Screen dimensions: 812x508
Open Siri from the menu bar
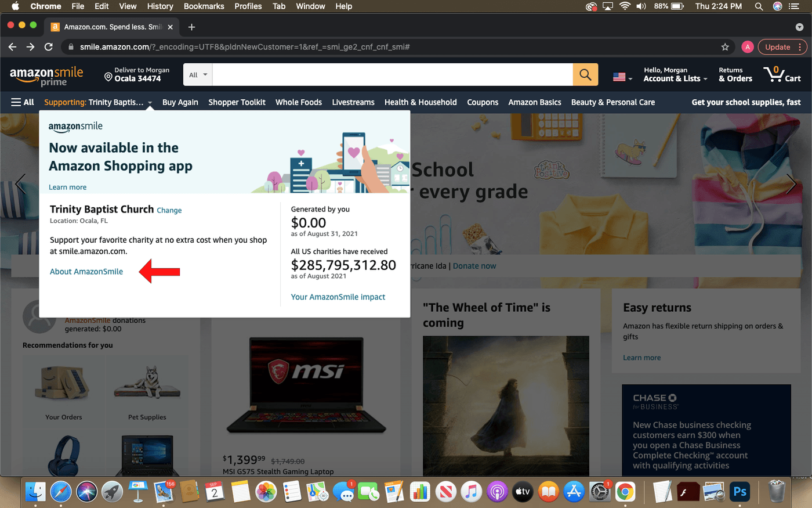tap(778, 6)
